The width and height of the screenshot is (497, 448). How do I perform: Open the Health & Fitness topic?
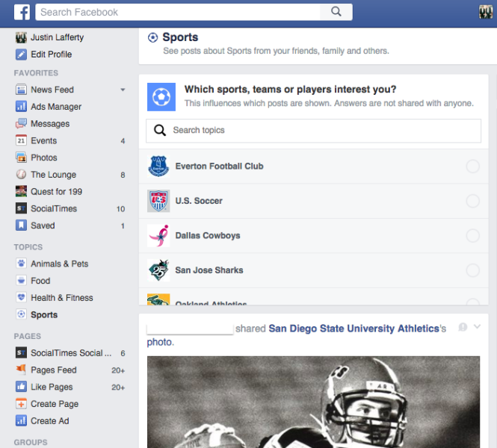(x=61, y=298)
